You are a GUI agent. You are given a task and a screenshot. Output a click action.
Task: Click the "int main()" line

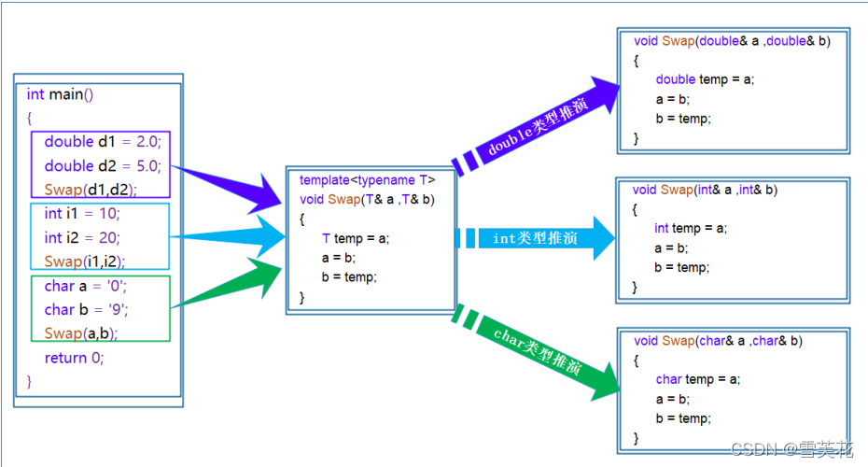coord(60,94)
